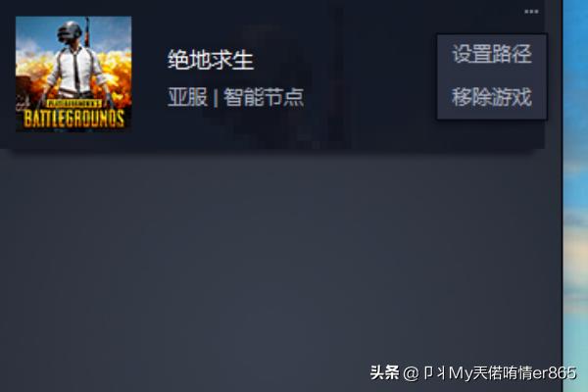The height and width of the screenshot is (392, 588).
Task: Click the dark sidebar edge beside the popup menu
Action: pos(555,75)
